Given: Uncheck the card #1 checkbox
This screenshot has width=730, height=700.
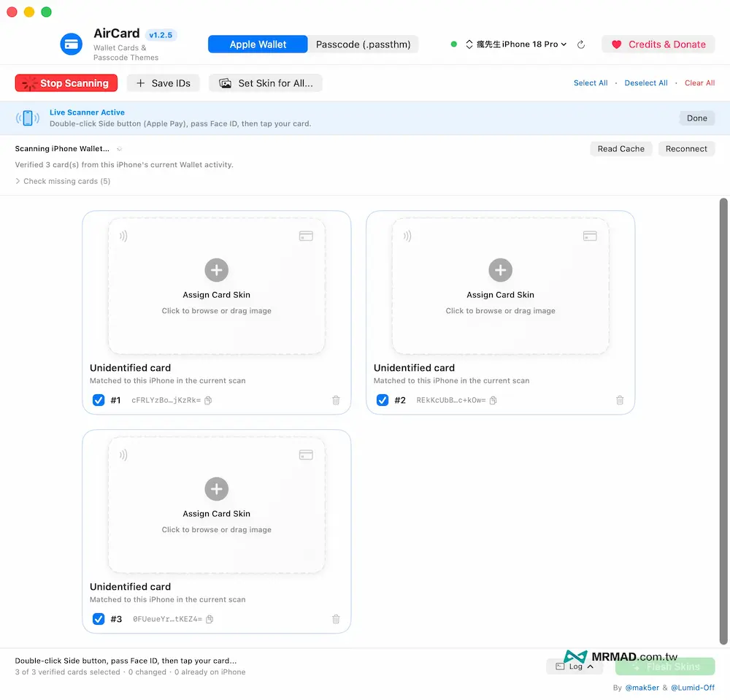Looking at the screenshot, I should point(99,400).
